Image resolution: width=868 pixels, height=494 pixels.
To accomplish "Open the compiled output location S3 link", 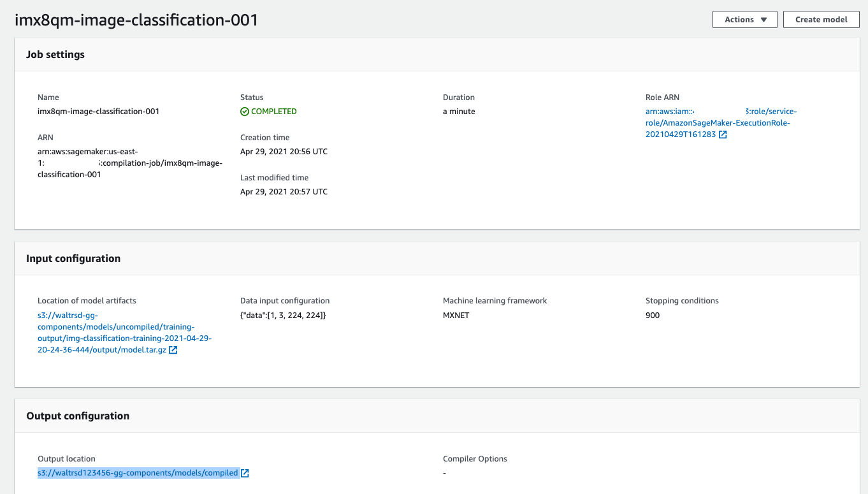I will pos(138,473).
